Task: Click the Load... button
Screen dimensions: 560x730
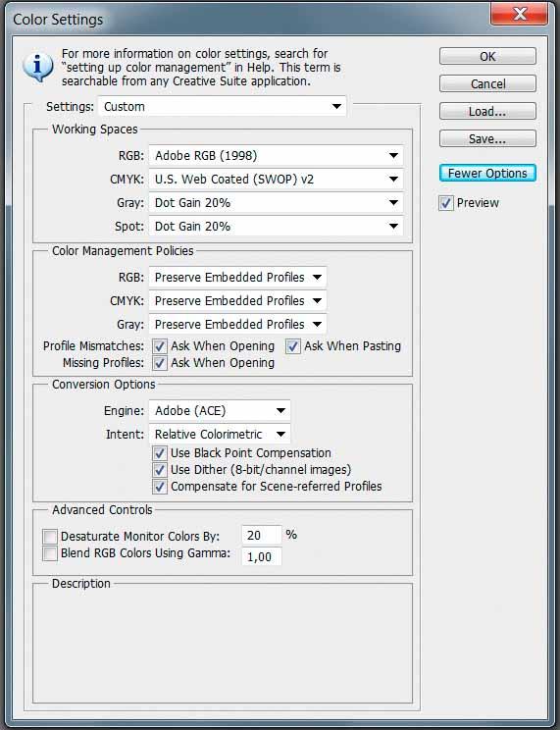Action: click(x=487, y=111)
